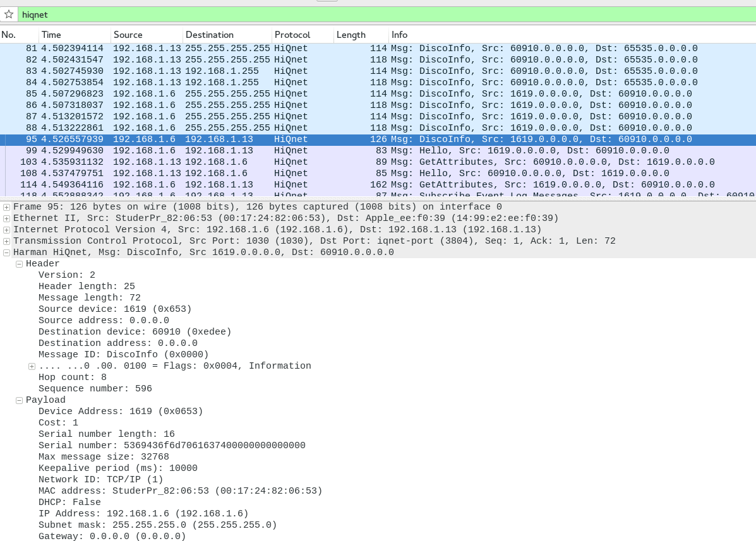
Task: Select packet number 81 row
Action: click(x=378, y=48)
